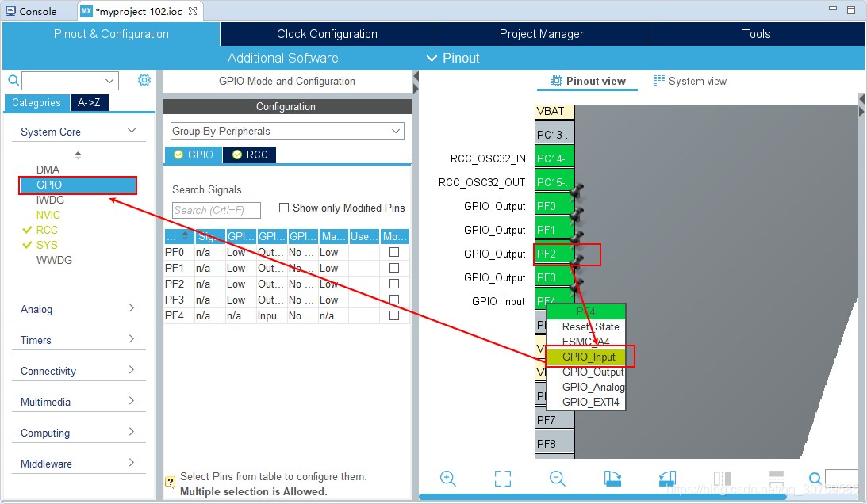Screen dimensions: 867x504
Task: Open Additional Software
Action: tap(282, 58)
